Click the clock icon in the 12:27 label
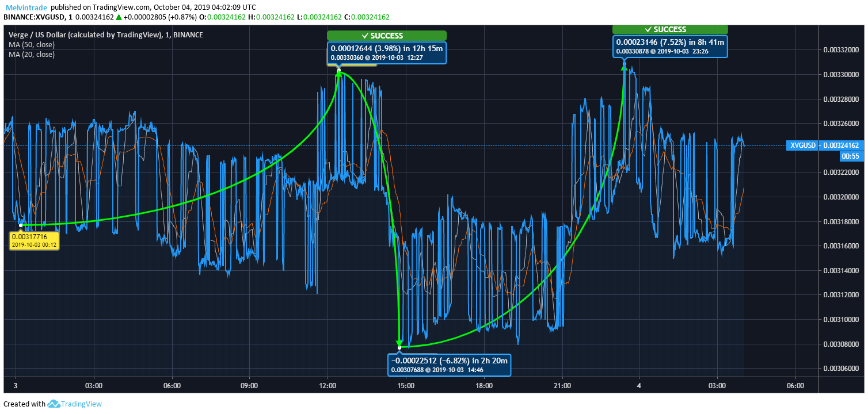This screenshot has height=414, width=868. point(368,58)
